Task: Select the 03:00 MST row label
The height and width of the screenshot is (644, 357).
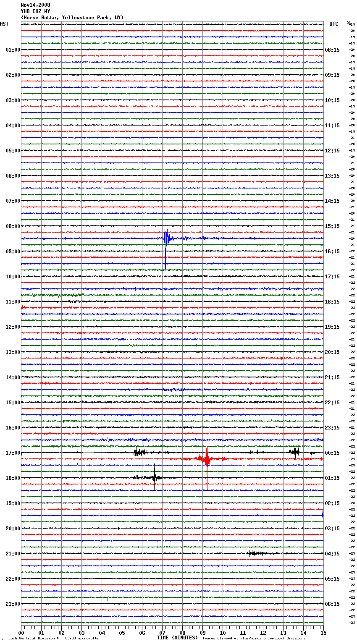Action: (13, 100)
